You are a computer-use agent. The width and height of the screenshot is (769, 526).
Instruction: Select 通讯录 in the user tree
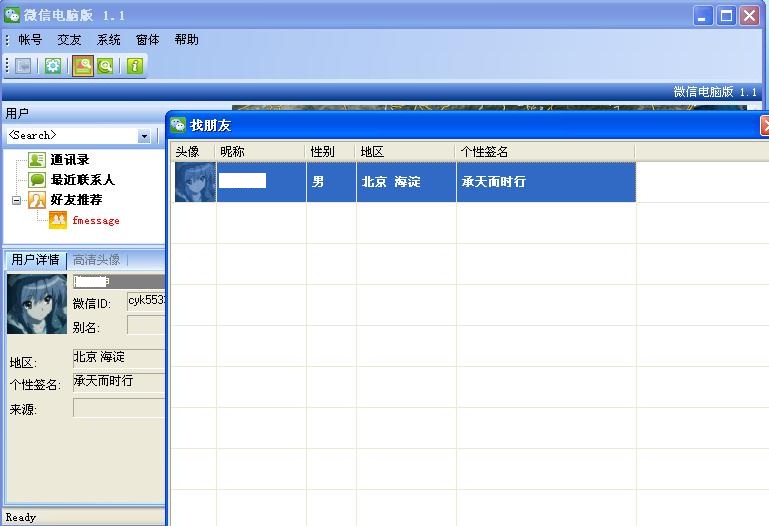coord(70,160)
